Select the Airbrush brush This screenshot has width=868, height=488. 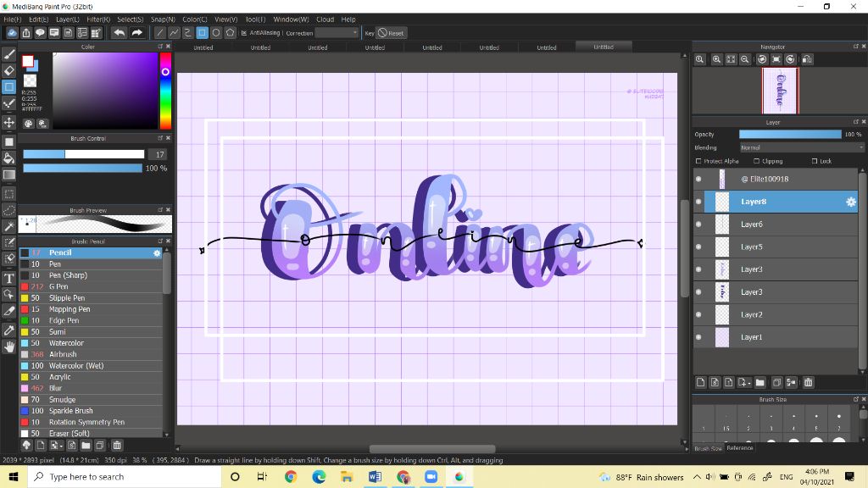click(91, 355)
